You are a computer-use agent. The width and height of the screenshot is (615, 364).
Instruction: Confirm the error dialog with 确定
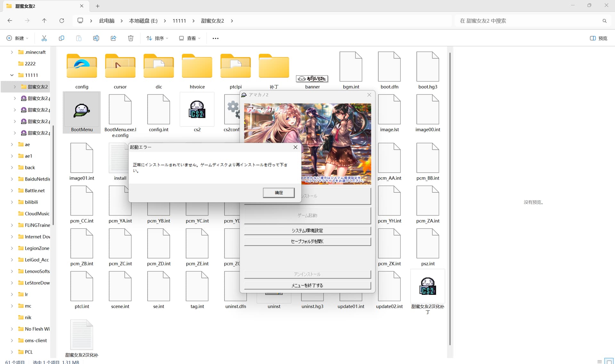(x=279, y=192)
